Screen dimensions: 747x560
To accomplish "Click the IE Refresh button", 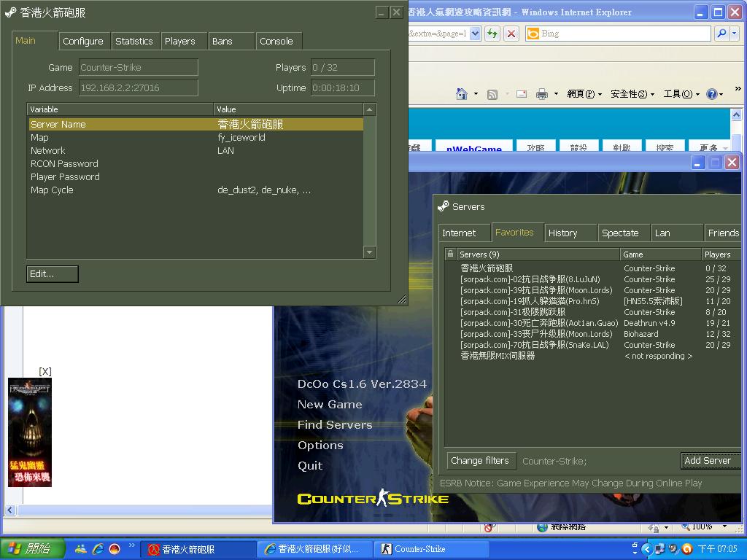I will pos(492,34).
